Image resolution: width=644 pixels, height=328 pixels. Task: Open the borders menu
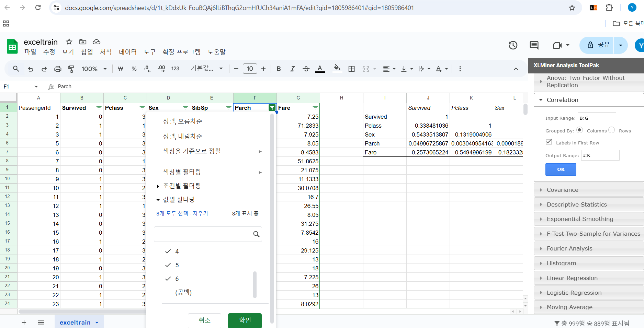351,69
